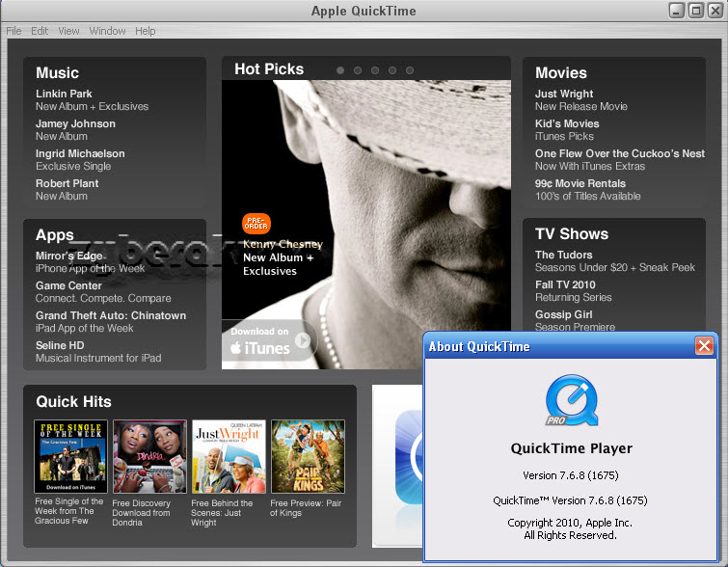Viewport: 728px width, 567px height.
Task: Open One Flew Over the Cuckoo's Nest
Action: pos(620,160)
